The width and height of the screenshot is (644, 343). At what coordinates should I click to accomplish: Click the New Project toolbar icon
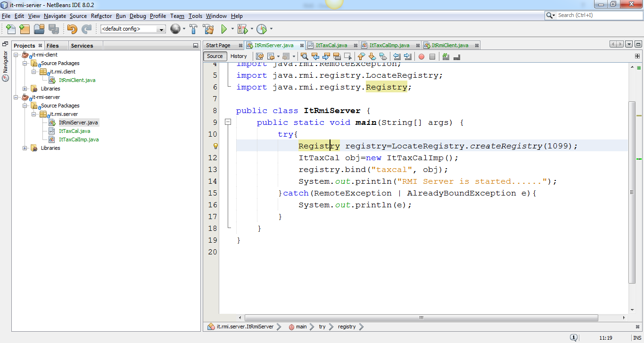coord(25,29)
